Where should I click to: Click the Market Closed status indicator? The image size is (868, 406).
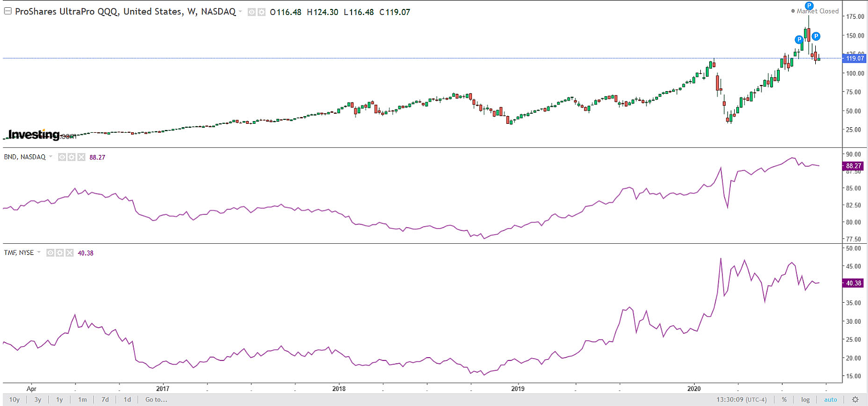tap(815, 11)
